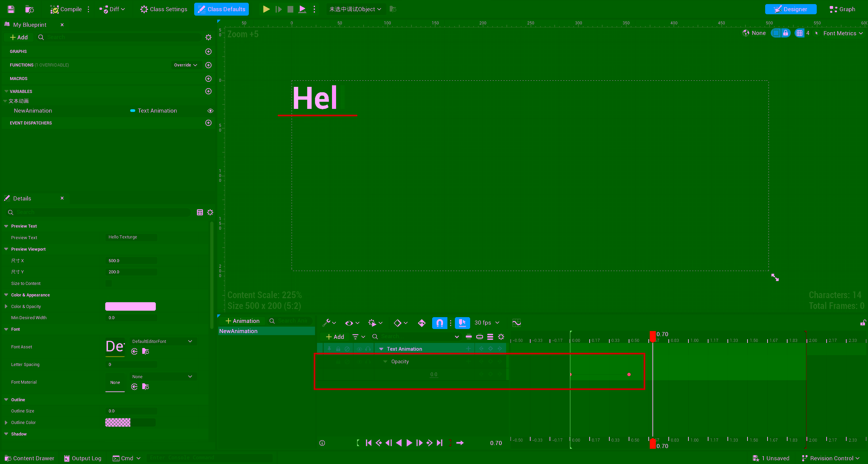Add a track in sequencer
The height and width of the screenshot is (464, 868).
pos(335,337)
